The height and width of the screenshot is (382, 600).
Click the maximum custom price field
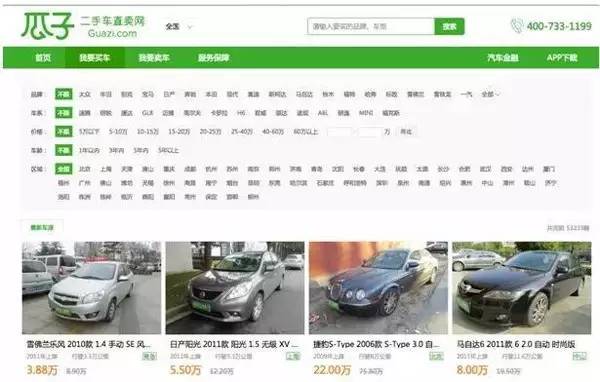click(x=370, y=132)
